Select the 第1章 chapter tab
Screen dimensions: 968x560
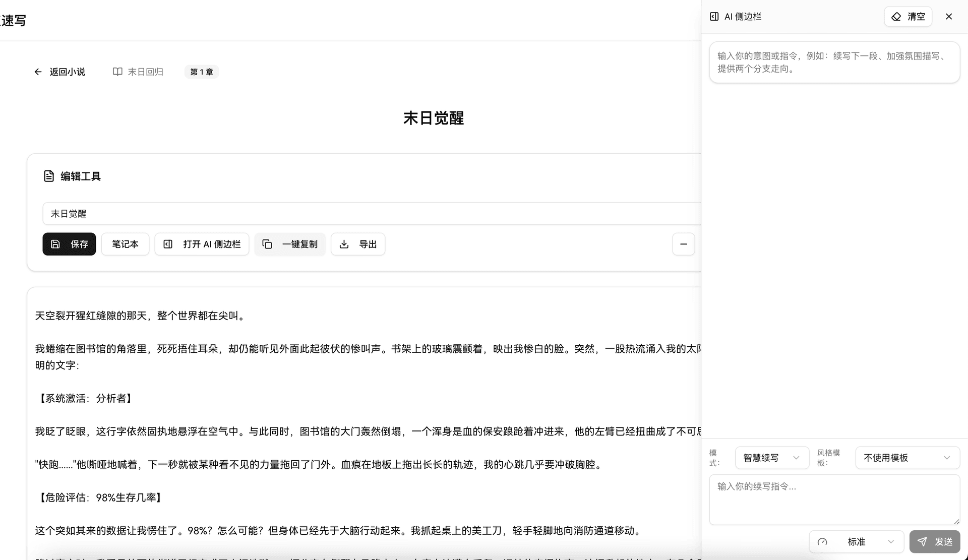pos(201,72)
